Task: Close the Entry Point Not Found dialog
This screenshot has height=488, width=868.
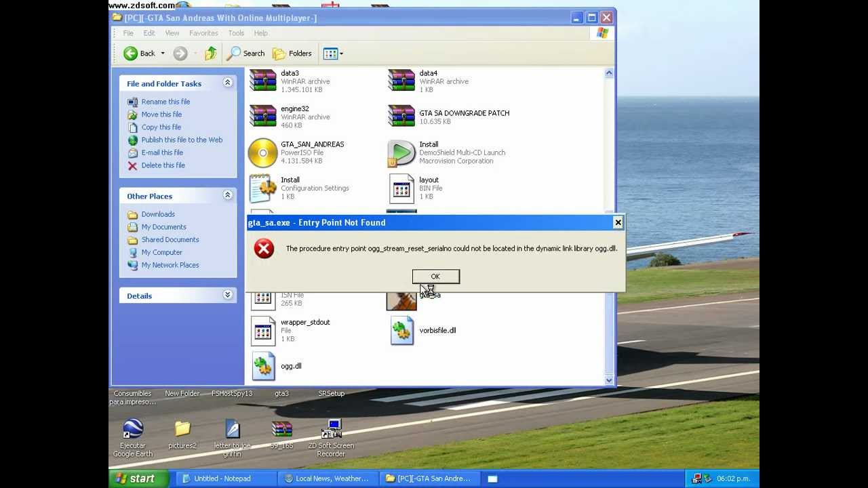Action: pos(618,222)
